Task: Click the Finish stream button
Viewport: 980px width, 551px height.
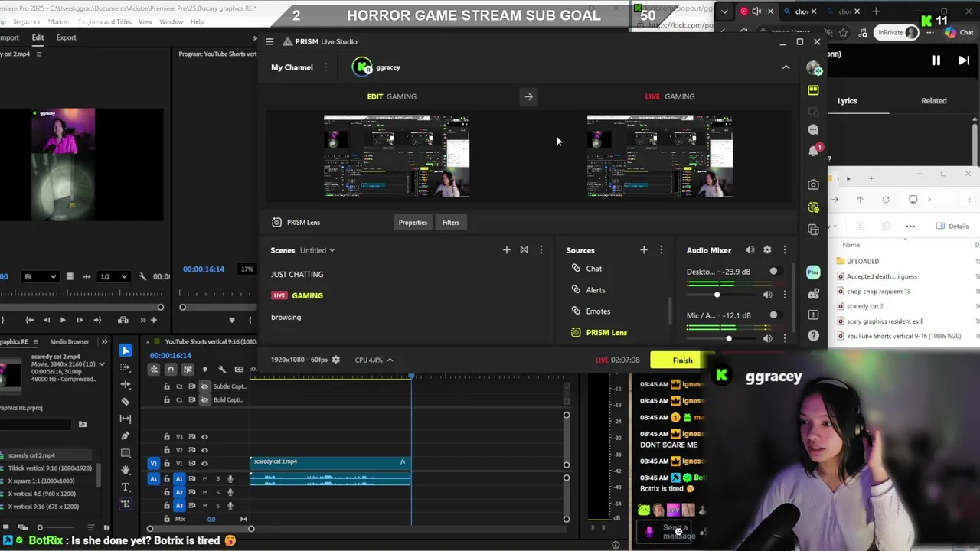Action: 682,360
